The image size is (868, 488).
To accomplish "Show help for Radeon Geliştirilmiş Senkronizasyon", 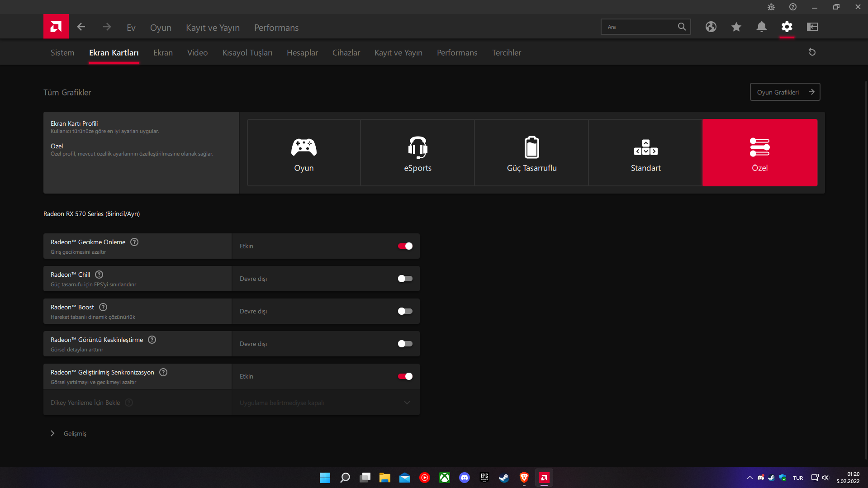I will 163,372.
